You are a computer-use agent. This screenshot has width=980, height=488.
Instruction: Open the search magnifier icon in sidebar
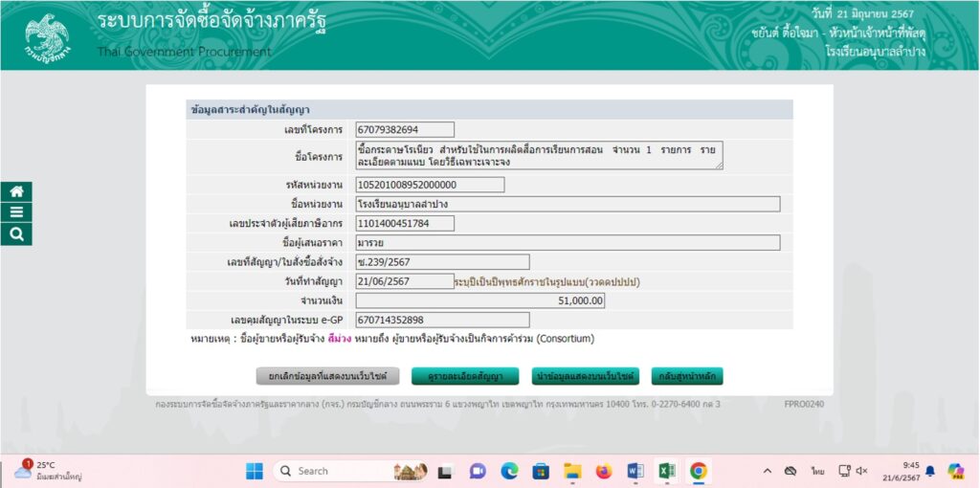click(x=16, y=234)
